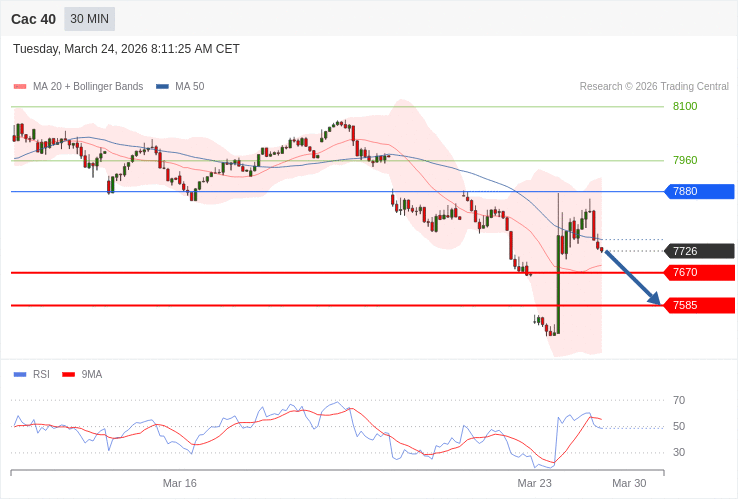
Task: Click the 8100 resistance level label
Action: [x=685, y=106]
